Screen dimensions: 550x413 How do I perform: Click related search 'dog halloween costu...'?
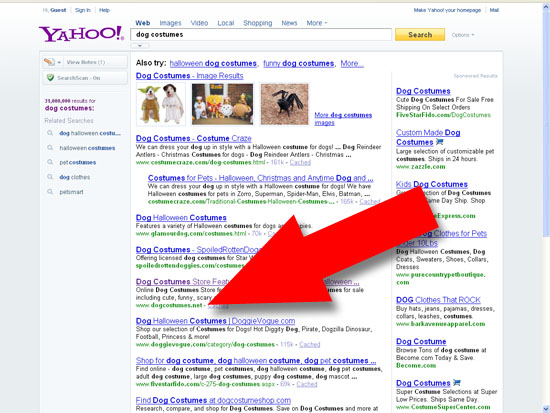pyautogui.click(x=90, y=133)
